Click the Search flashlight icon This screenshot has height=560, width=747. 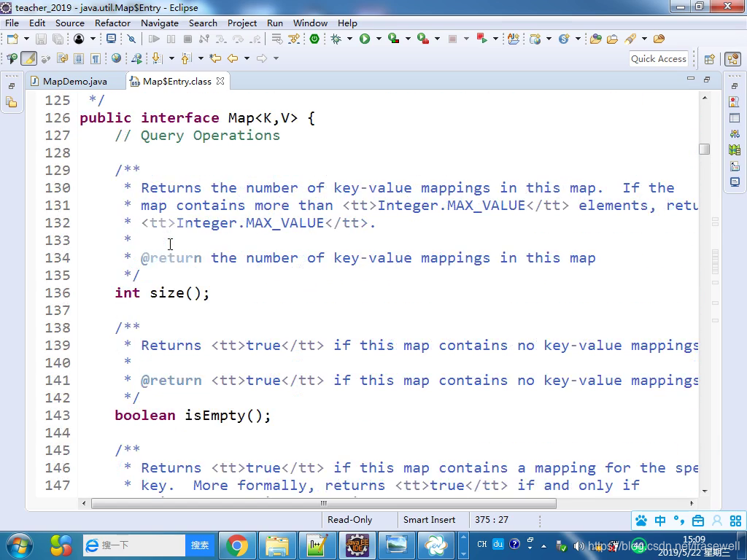(x=631, y=39)
